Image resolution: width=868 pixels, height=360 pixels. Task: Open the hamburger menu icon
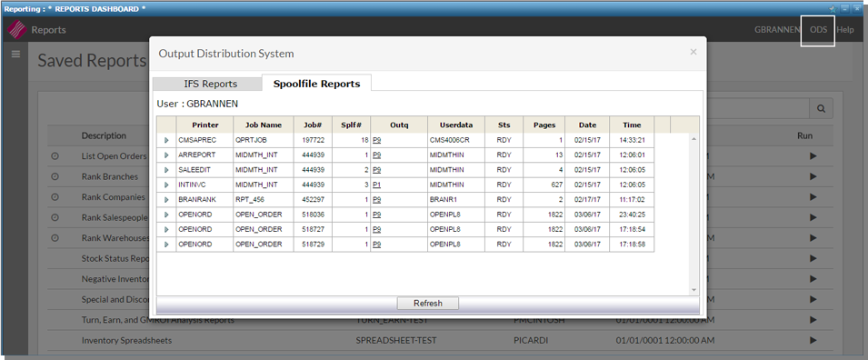click(15, 54)
